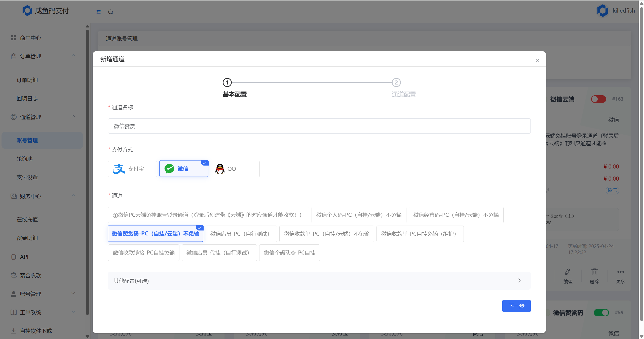This screenshot has width=644, height=339.
Task: Toggle the 微信赞赏码 #59 switch
Action: 601,313
